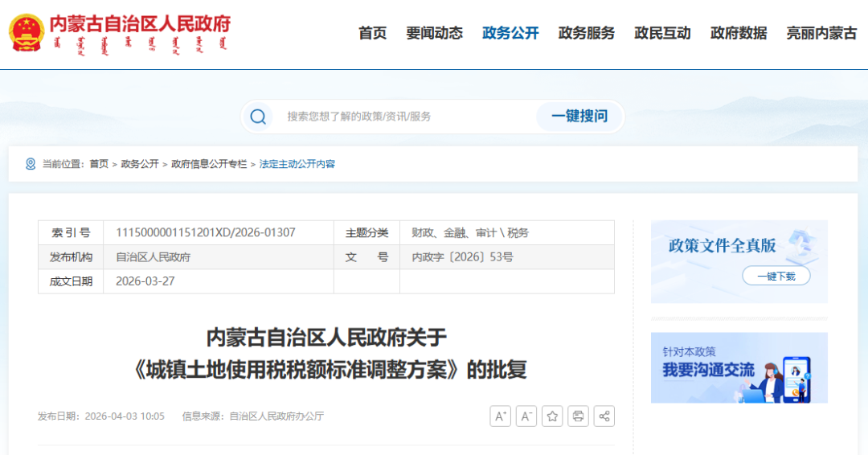Click the 当前位置 breadcrumb label
868x455 pixels.
63,164
